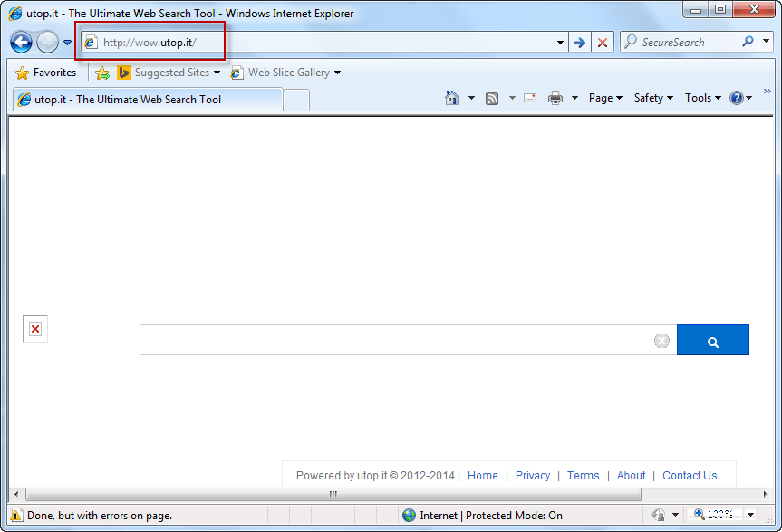Screen dimensions: 782x532
Task: Click the page error warning icon
Action: coord(16,516)
